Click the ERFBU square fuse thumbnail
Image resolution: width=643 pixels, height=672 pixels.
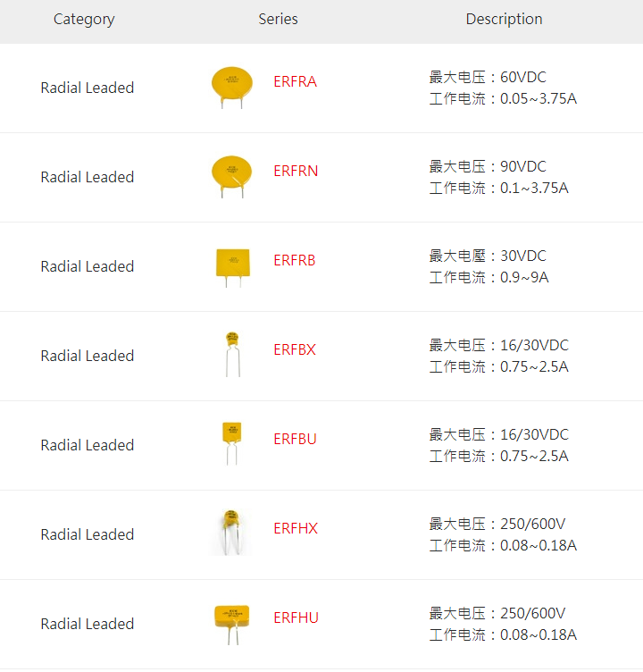point(232,443)
